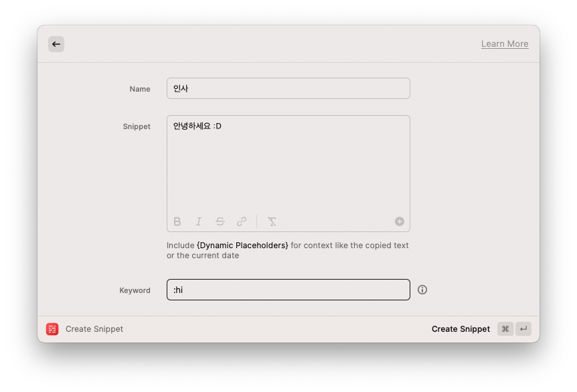Click the Dynamic Placeholders text

pos(242,246)
